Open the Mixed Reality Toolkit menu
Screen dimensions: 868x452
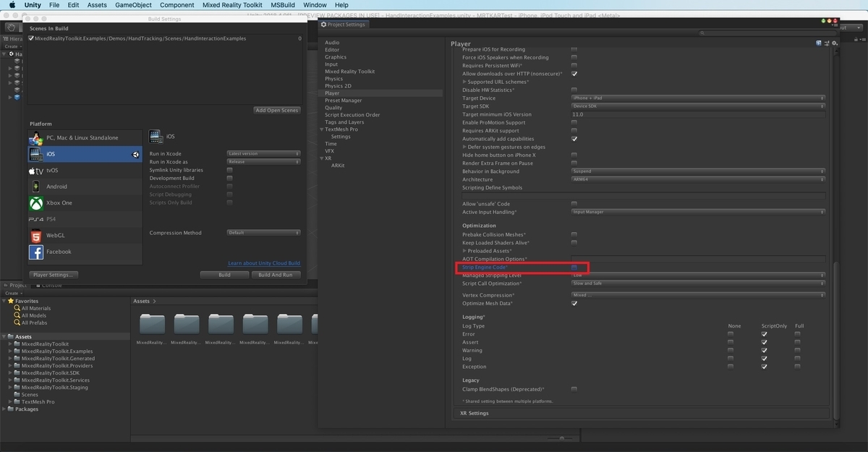[x=232, y=5]
